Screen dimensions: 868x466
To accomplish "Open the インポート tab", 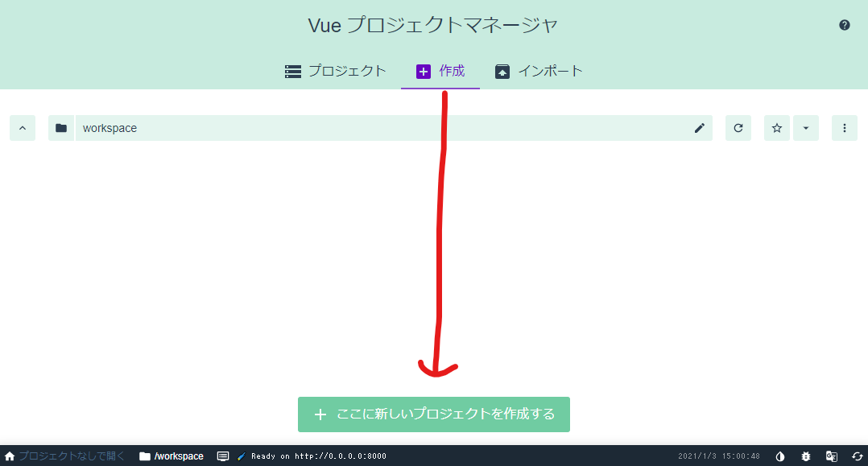I will point(538,72).
